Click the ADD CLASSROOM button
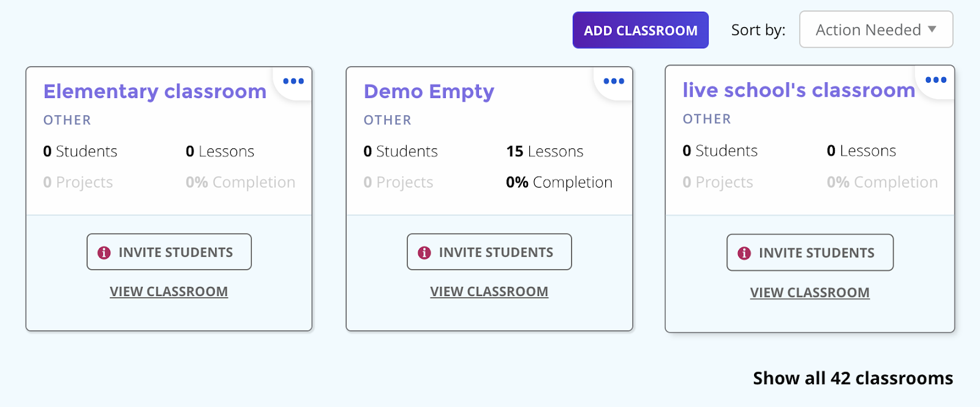Screen dimensions: 980x407 (641, 30)
